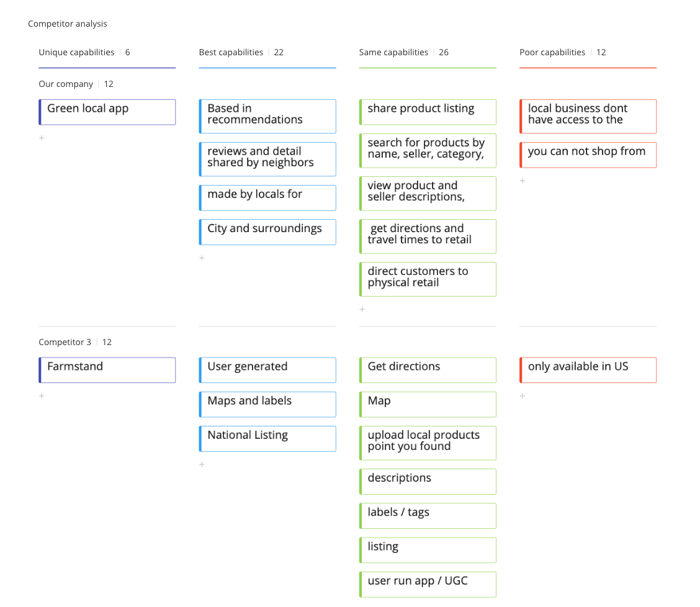Add card under you can not shop from
Screen dimensions: 700x607
[523, 181]
